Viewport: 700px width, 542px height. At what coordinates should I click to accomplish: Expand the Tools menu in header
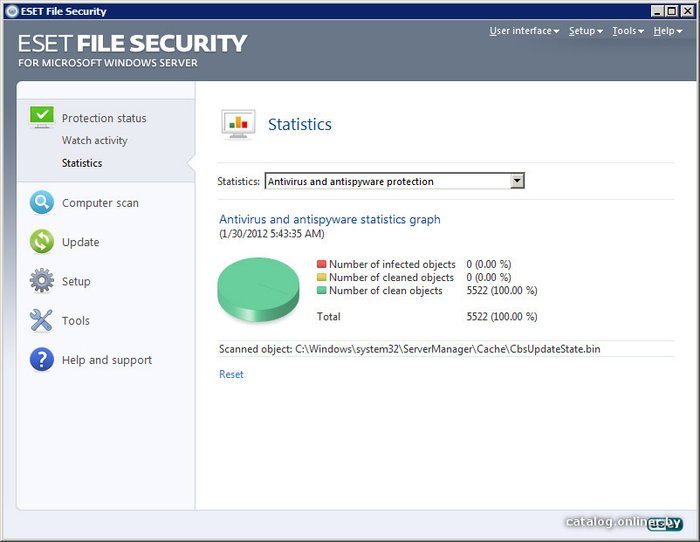click(x=627, y=31)
